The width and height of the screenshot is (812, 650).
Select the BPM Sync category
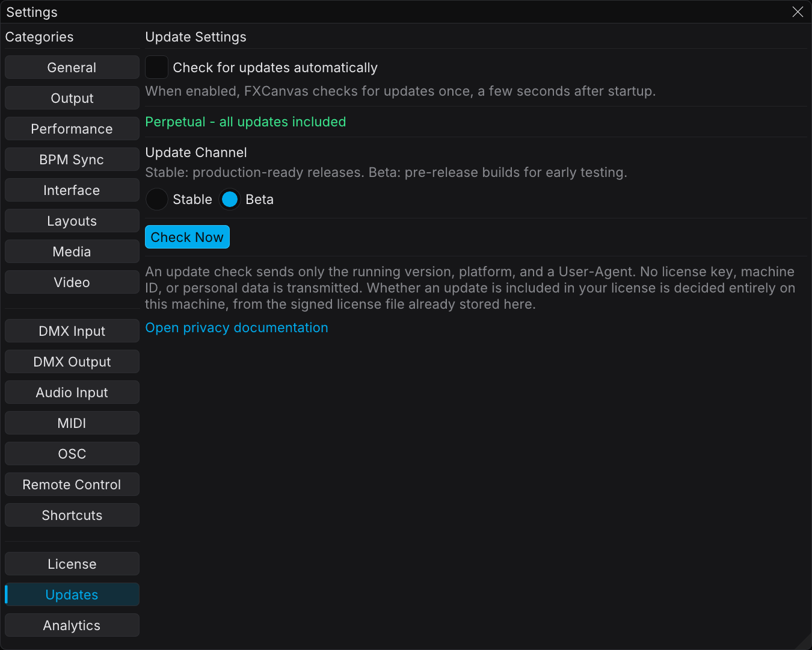pyautogui.click(x=72, y=159)
